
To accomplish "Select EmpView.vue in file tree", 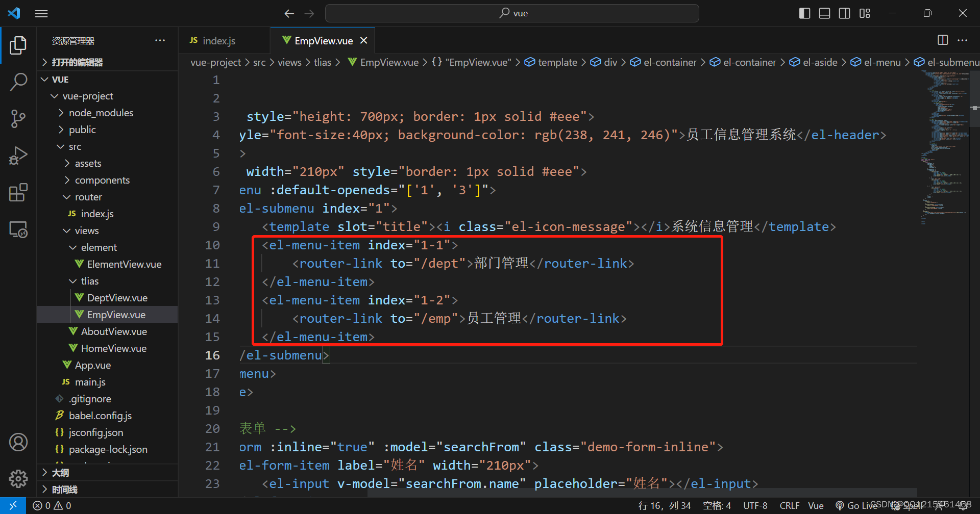I will pos(107,315).
